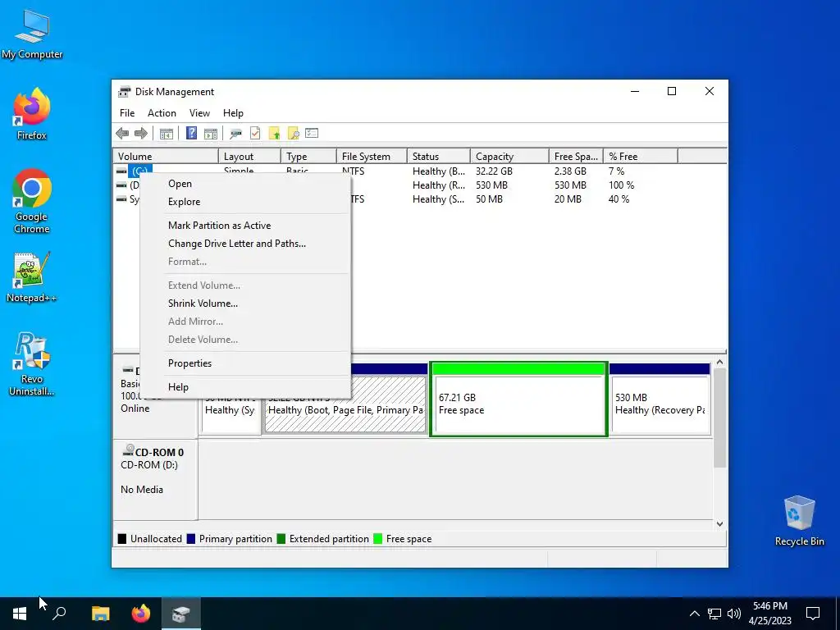
Task: Show hidden system tray icons
Action: 694,614
